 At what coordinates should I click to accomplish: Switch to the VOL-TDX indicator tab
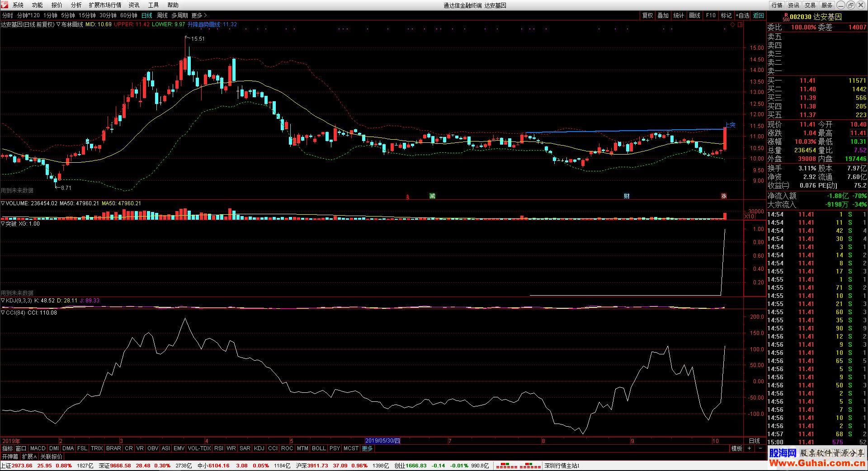pos(199,448)
